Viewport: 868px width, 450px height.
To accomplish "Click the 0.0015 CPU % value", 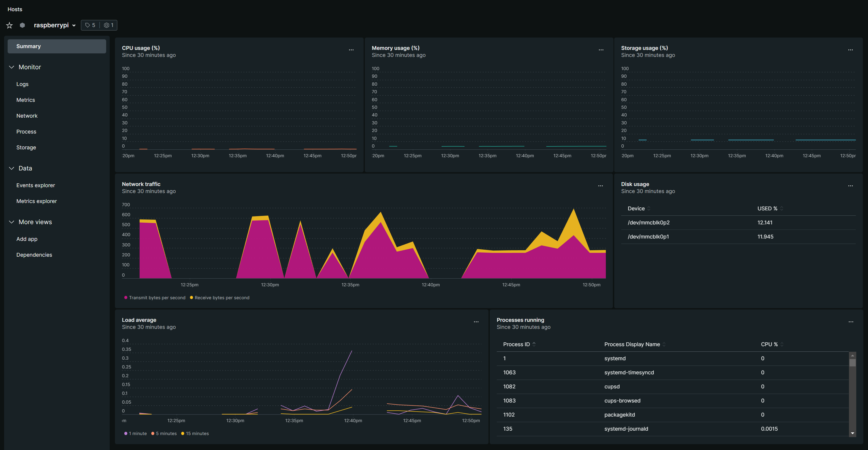I will click(x=769, y=429).
